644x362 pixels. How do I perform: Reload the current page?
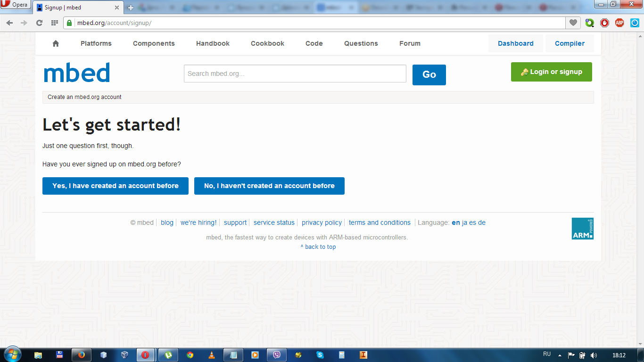[39, 23]
